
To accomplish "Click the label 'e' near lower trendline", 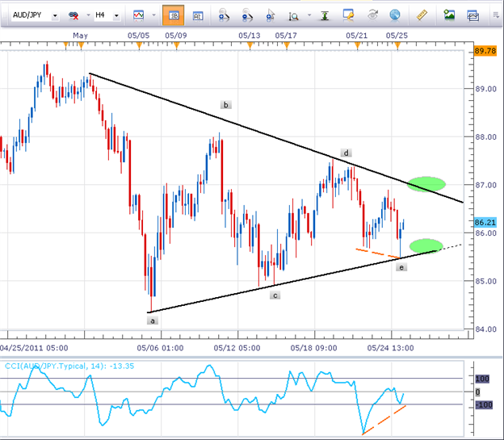I will pos(401,267).
